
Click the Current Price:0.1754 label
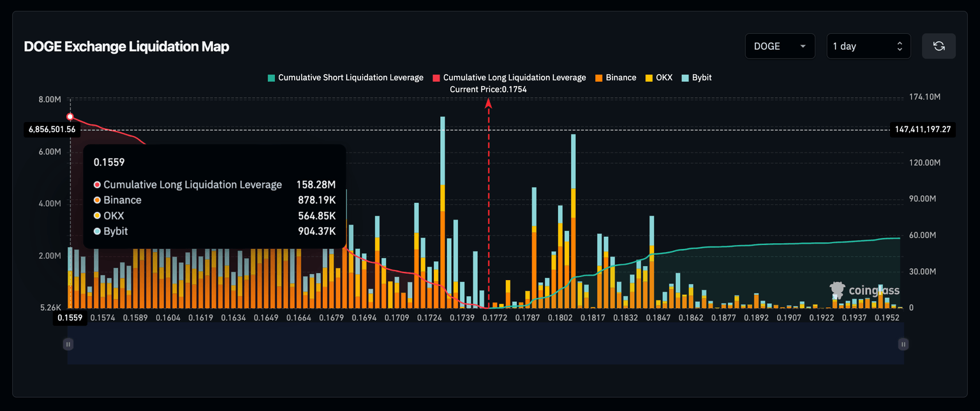coord(488,89)
